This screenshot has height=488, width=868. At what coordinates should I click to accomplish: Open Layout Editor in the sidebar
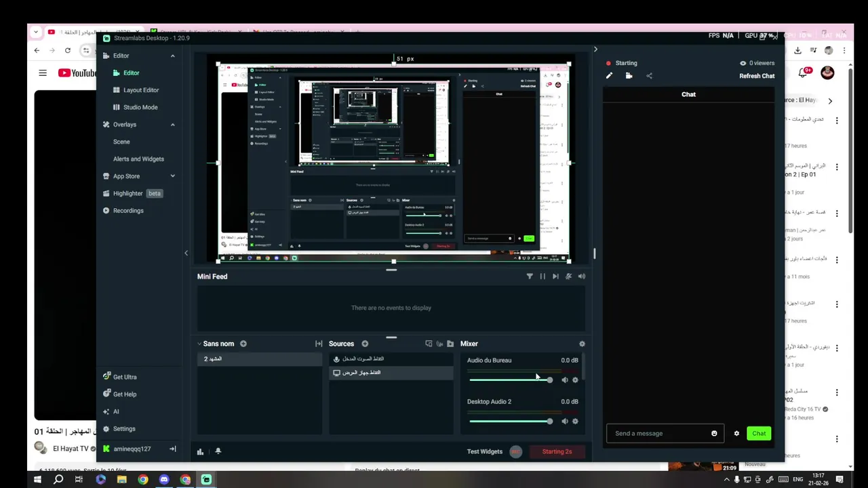point(136,90)
